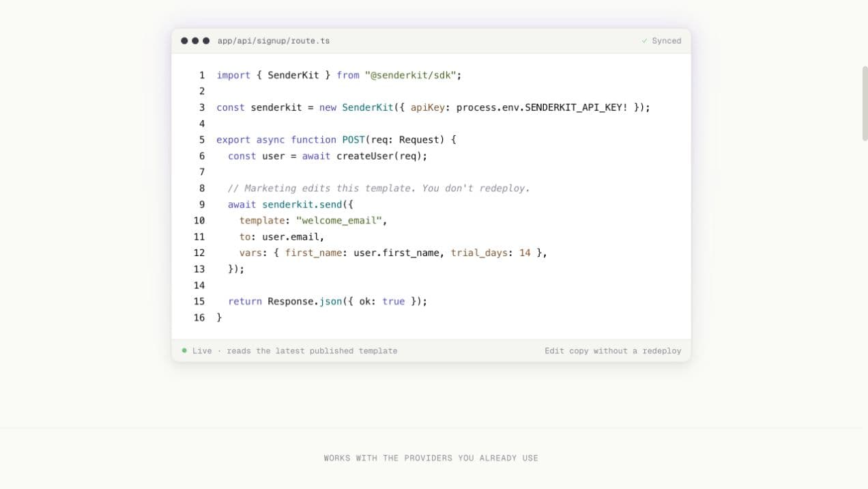
Task: Click the export async function POST line
Action: (336, 139)
